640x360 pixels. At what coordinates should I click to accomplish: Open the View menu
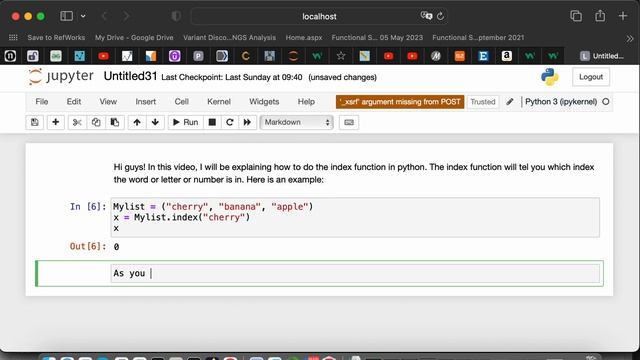(108, 102)
